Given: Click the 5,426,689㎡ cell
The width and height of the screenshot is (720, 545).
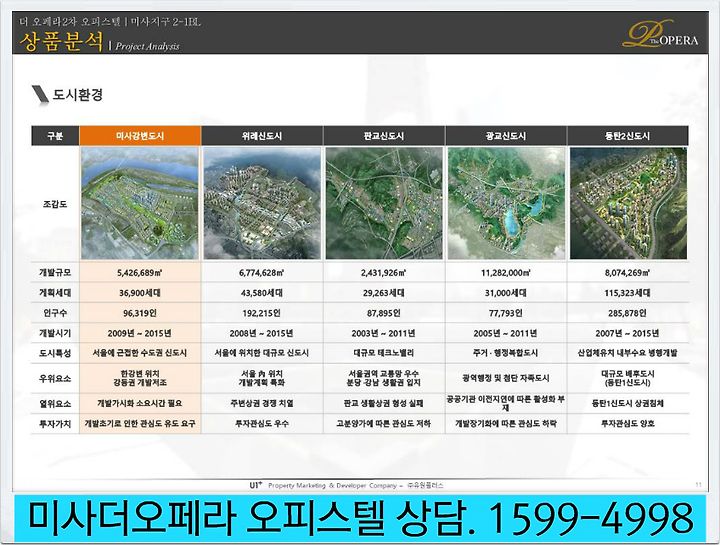Looking at the screenshot, I should click(140, 273).
